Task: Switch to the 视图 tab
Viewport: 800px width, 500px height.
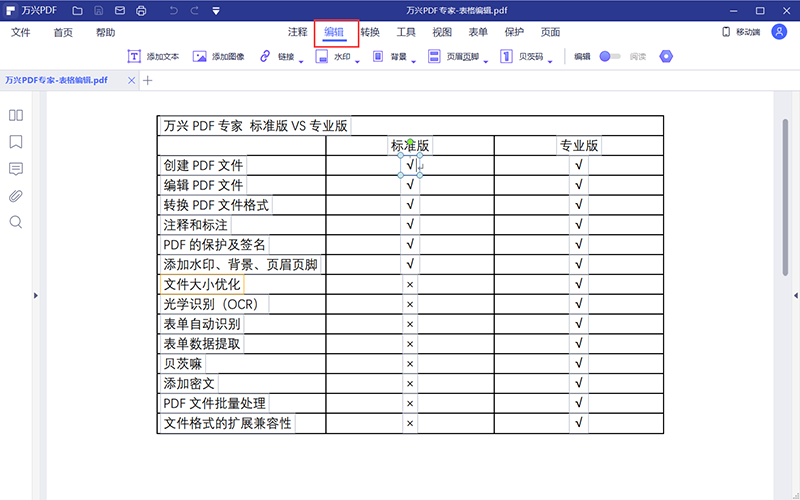Action: point(442,32)
